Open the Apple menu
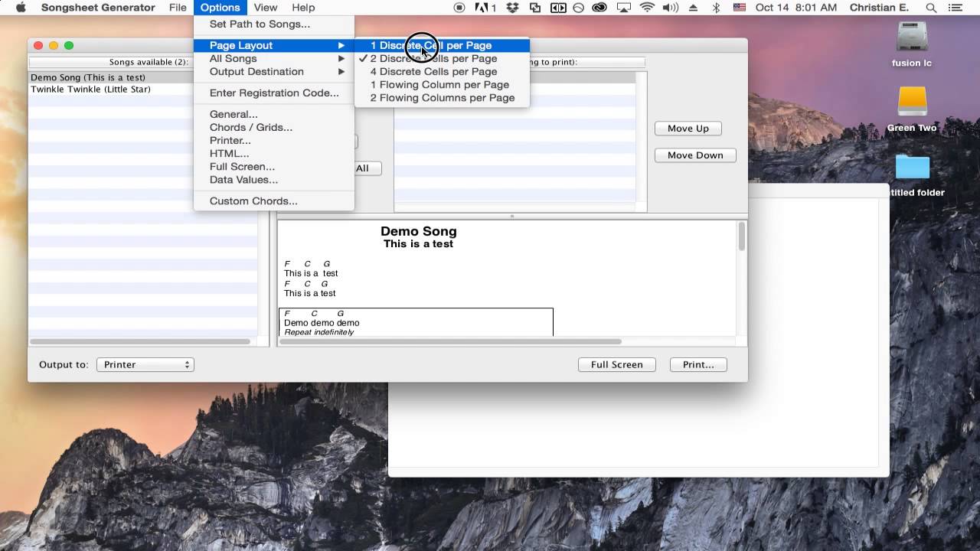Image resolution: width=980 pixels, height=551 pixels. 21,8
